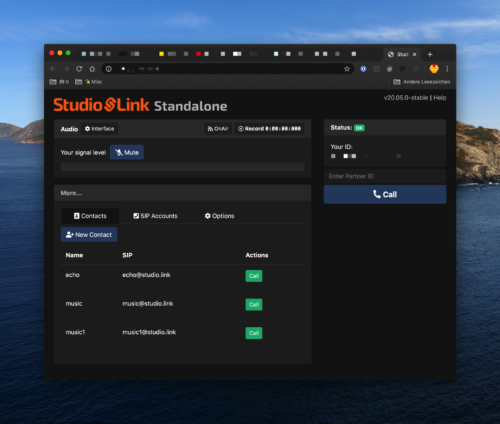The height and width of the screenshot is (424, 500).
Task: Open a new browser tab
Action: [430, 54]
